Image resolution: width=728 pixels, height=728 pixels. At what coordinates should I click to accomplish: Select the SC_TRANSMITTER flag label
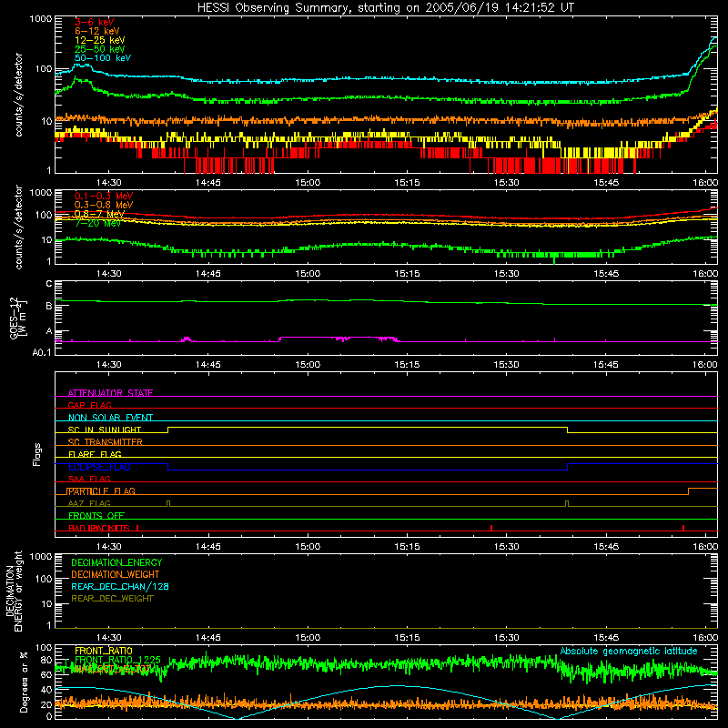pyautogui.click(x=106, y=441)
